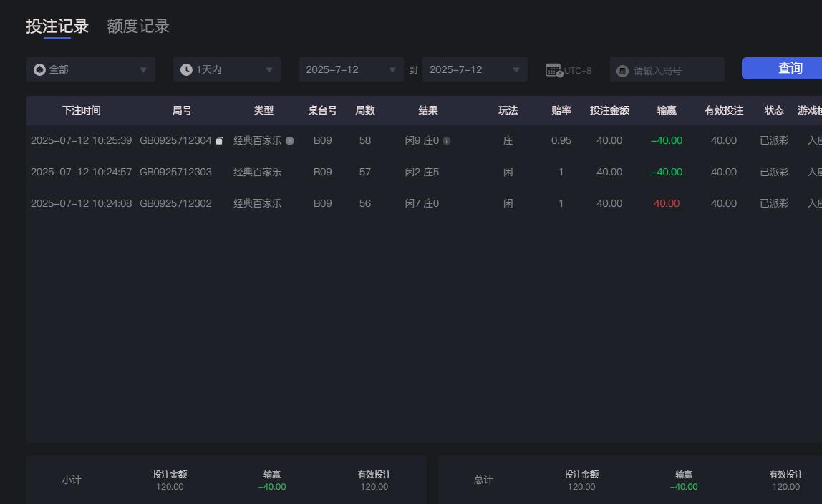This screenshot has height=504, width=822.
Task: Click the 已派彩 status of round 58
Action: (773, 140)
